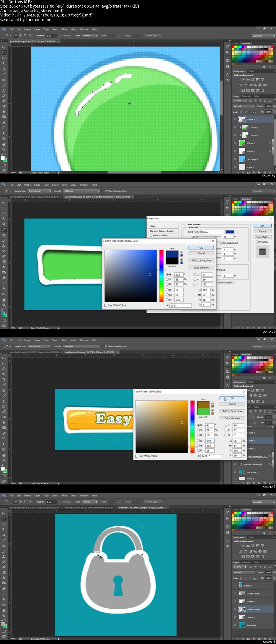Open Sample All Layers dropdown in the 00:14:58 frame
Viewport: 276px width, 644px height.
tap(82, 346)
